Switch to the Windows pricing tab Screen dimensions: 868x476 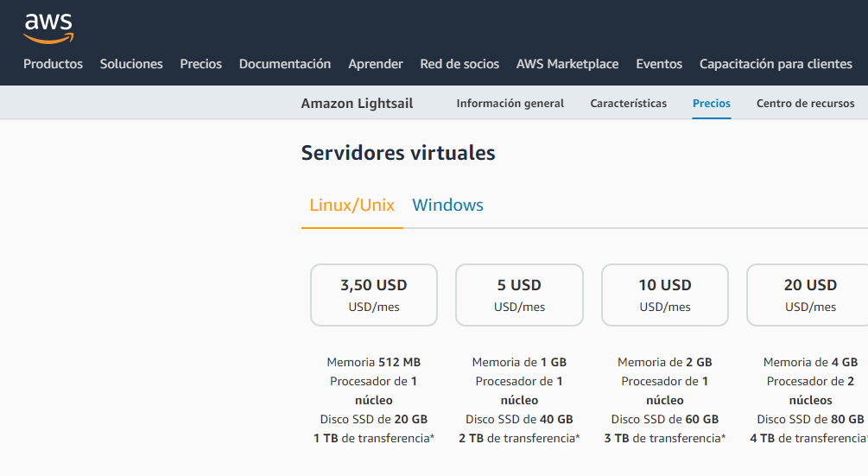tap(447, 206)
